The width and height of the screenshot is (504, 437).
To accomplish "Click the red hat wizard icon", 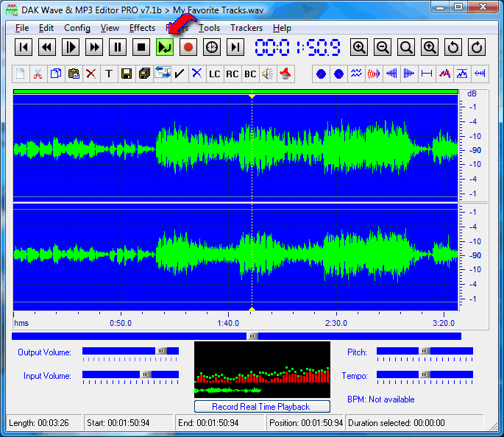I will (285, 74).
